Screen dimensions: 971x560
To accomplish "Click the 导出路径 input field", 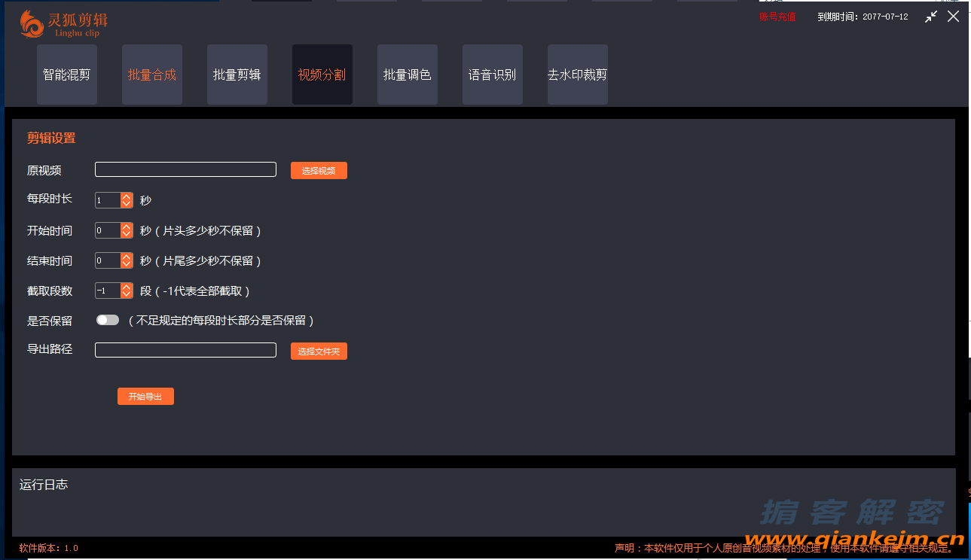I will pyautogui.click(x=185, y=350).
